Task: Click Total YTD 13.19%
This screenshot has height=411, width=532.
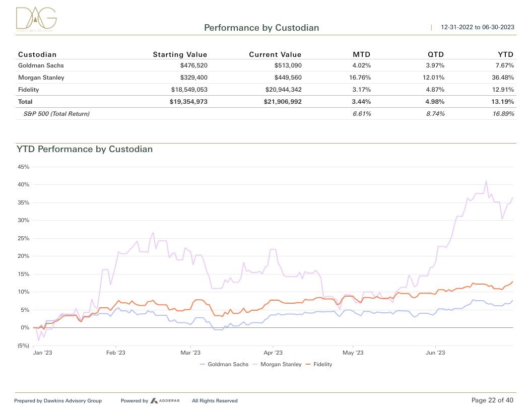Action: (503, 102)
